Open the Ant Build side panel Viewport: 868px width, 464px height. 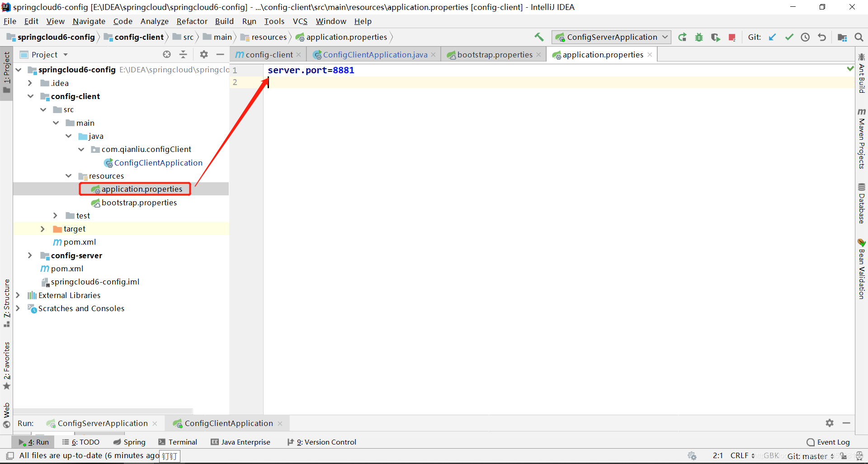coord(862,73)
